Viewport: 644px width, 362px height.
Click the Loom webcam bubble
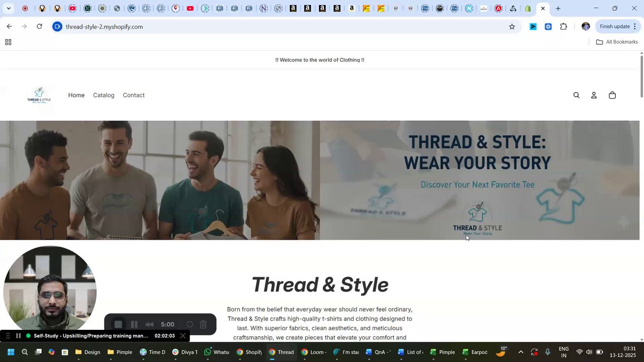(50, 292)
